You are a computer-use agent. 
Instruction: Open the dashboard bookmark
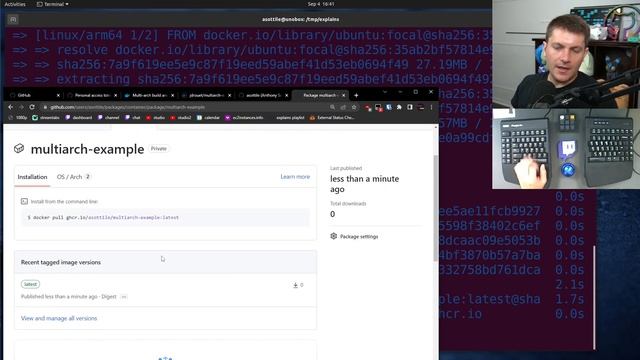[79, 118]
